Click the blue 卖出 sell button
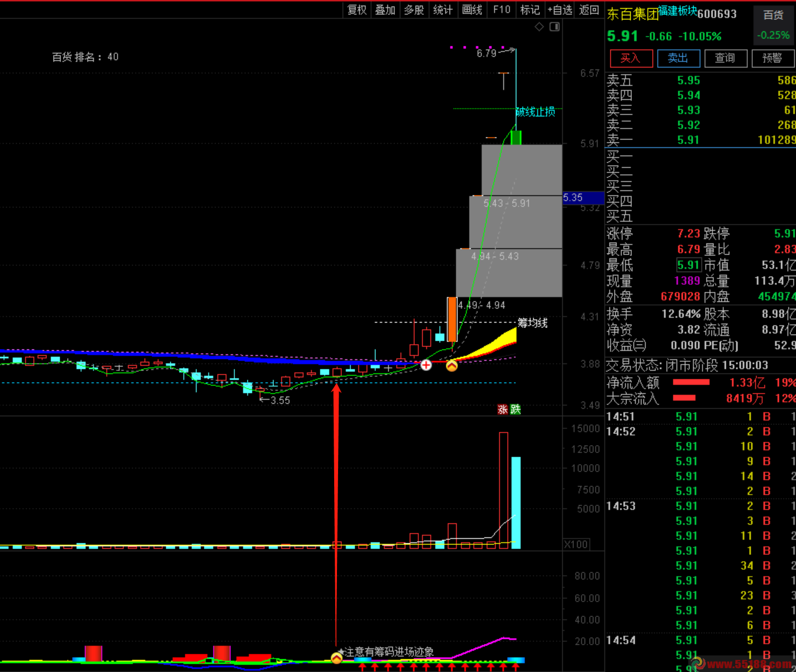This screenshot has height=672, width=796. [x=678, y=58]
